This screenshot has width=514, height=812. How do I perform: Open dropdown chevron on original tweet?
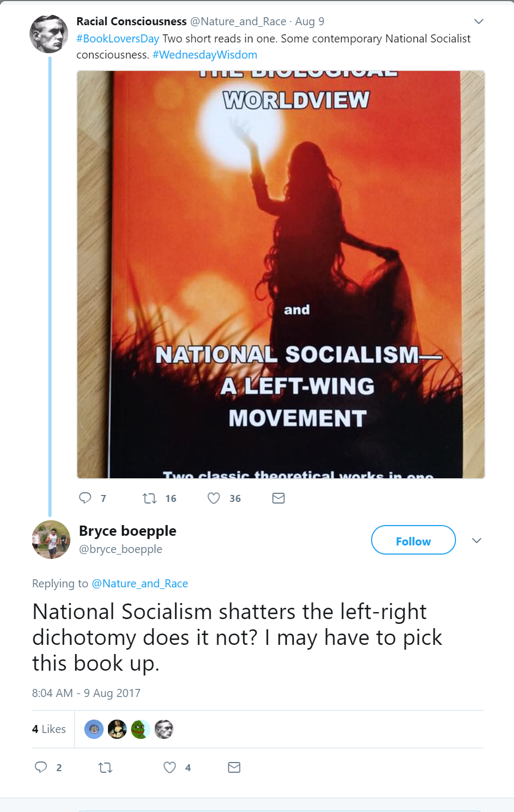[479, 21]
